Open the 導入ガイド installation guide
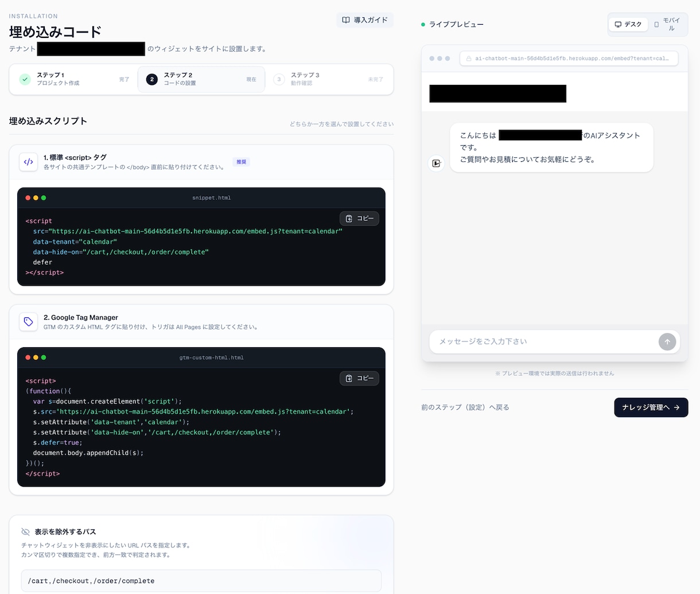The image size is (700, 594). point(365,20)
